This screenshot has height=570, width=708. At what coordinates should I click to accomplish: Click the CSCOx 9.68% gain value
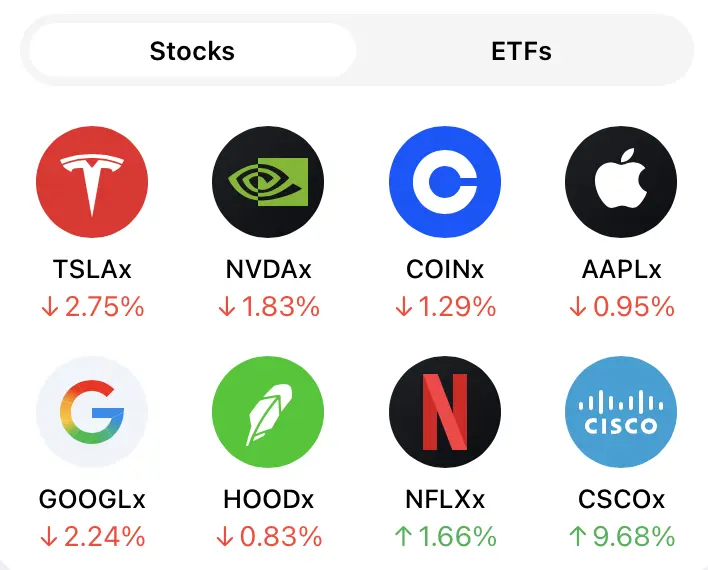click(x=620, y=537)
